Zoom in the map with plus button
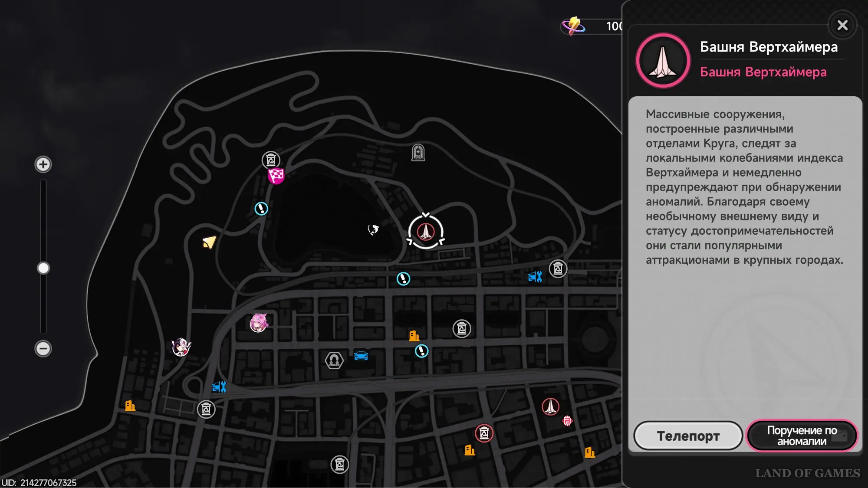This screenshot has height=488, width=868. click(x=43, y=164)
